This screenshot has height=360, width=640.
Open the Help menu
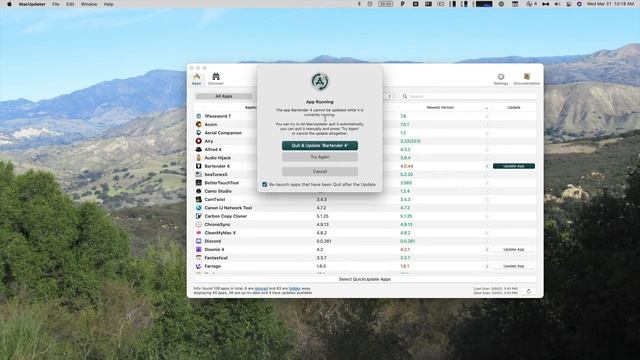[x=109, y=4]
